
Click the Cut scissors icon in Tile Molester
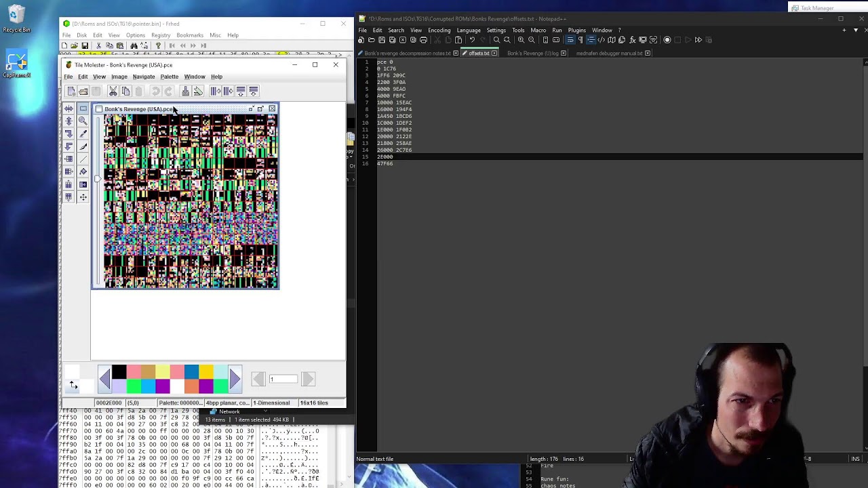click(113, 91)
